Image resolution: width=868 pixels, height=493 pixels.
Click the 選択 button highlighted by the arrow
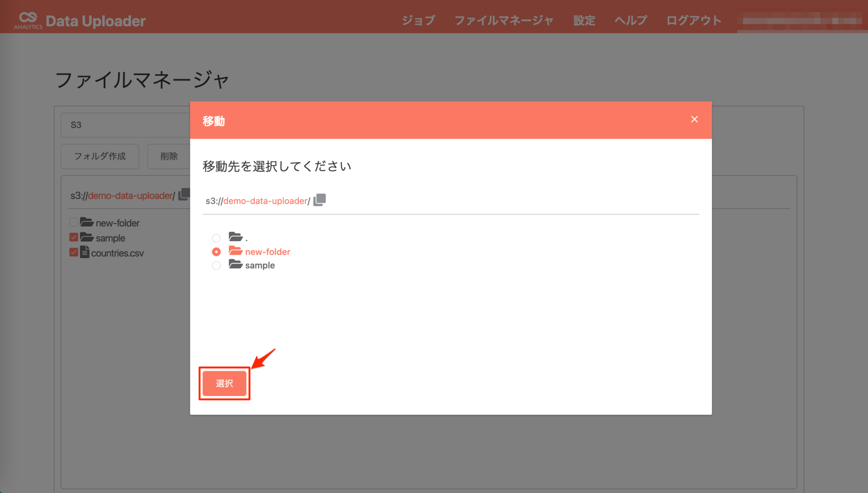224,383
